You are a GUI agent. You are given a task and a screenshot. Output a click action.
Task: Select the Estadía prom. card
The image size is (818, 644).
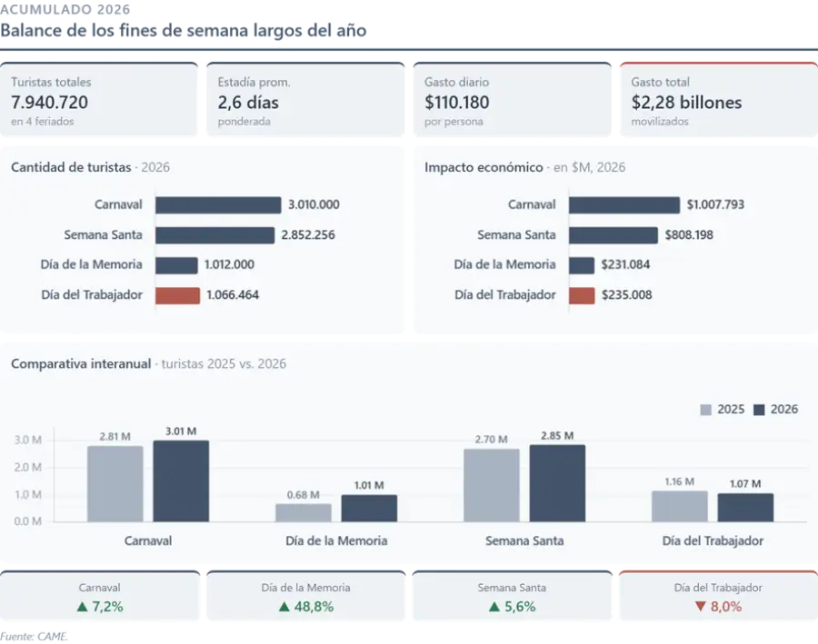305,99
